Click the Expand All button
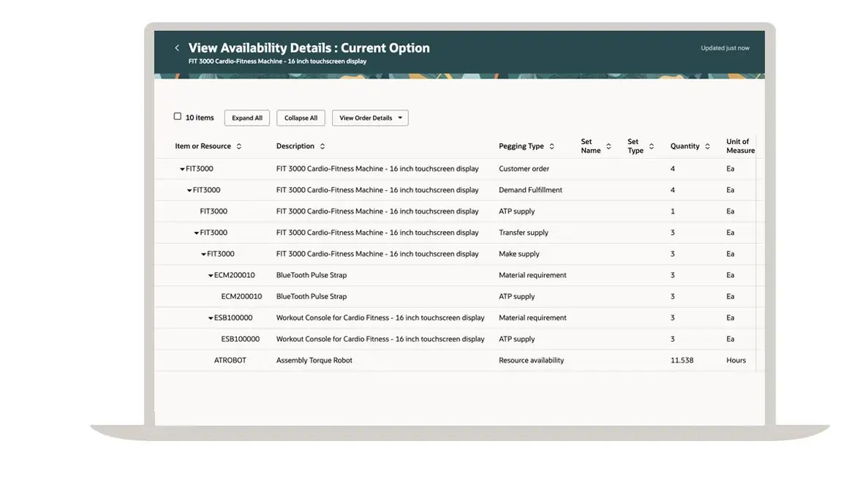This screenshot has height=490, width=868. click(247, 118)
